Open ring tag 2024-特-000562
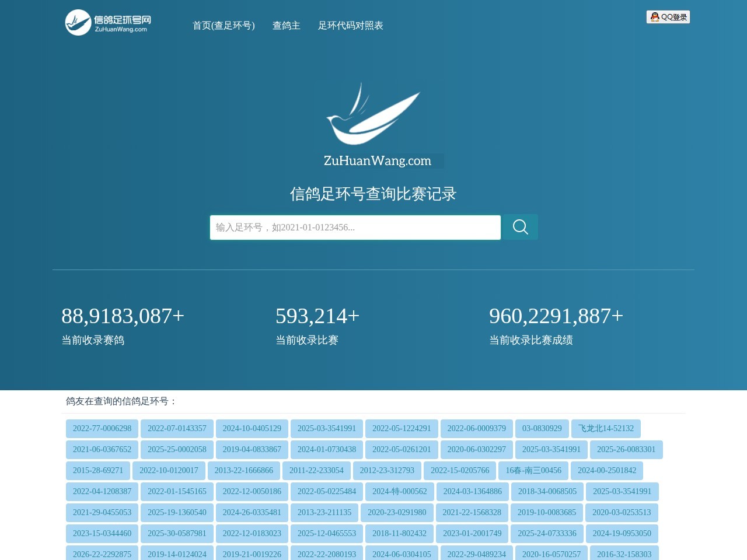This screenshot has height=560, width=747. tap(400, 492)
